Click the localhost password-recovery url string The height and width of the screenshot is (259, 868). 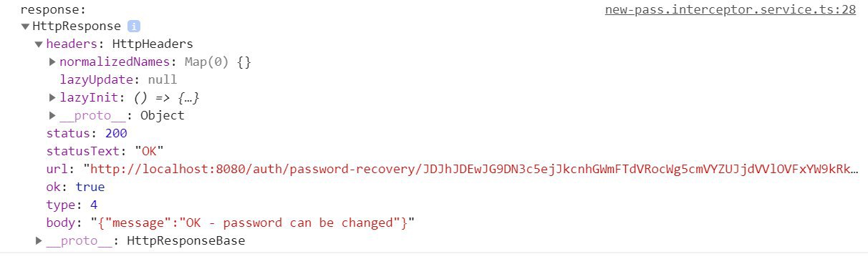point(471,170)
